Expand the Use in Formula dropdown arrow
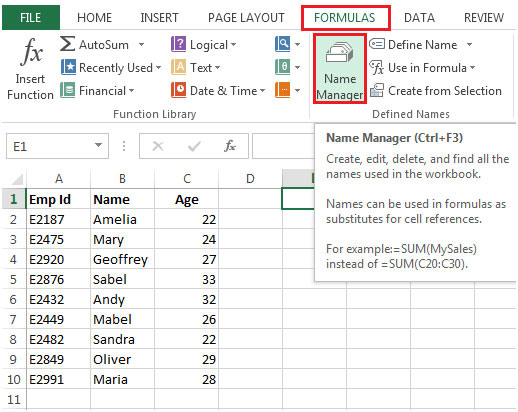The height and width of the screenshot is (412, 518). 472,68
